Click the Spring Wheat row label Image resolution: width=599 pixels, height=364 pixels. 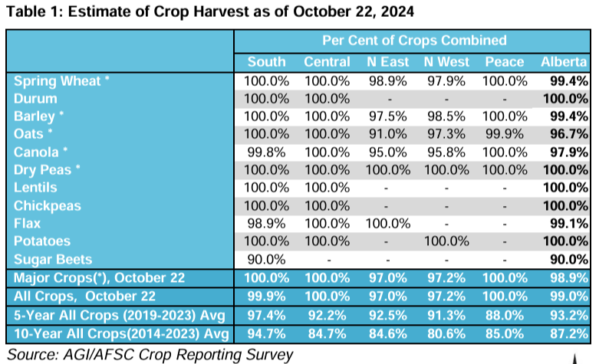pos(62,80)
